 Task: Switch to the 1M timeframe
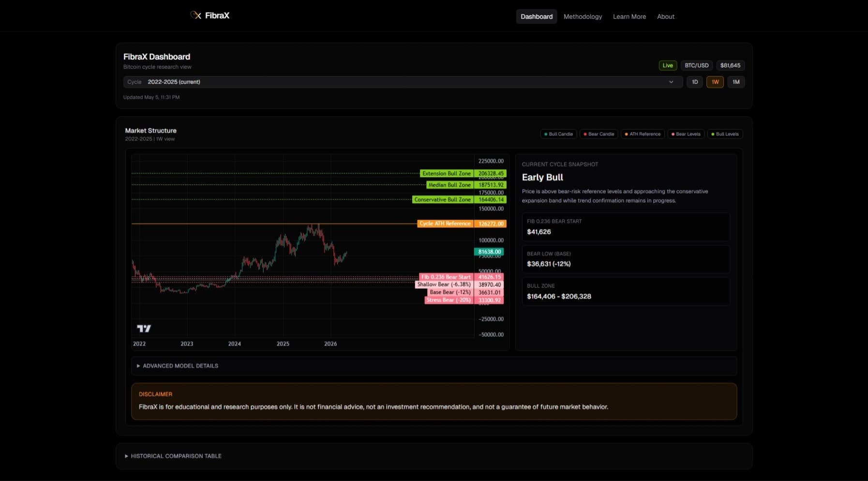736,82
